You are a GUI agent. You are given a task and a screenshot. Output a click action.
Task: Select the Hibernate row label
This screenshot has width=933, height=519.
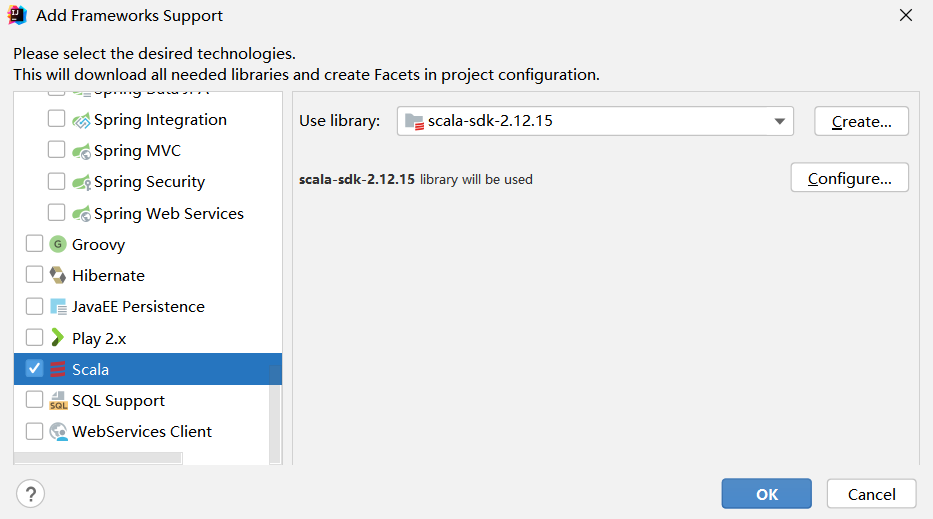coord(108,276)
